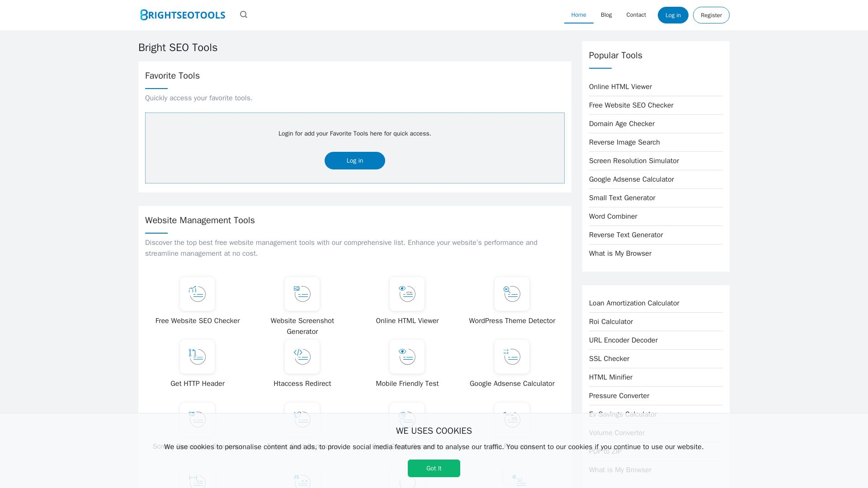Open SSL Checker link

tap(609, 359)
